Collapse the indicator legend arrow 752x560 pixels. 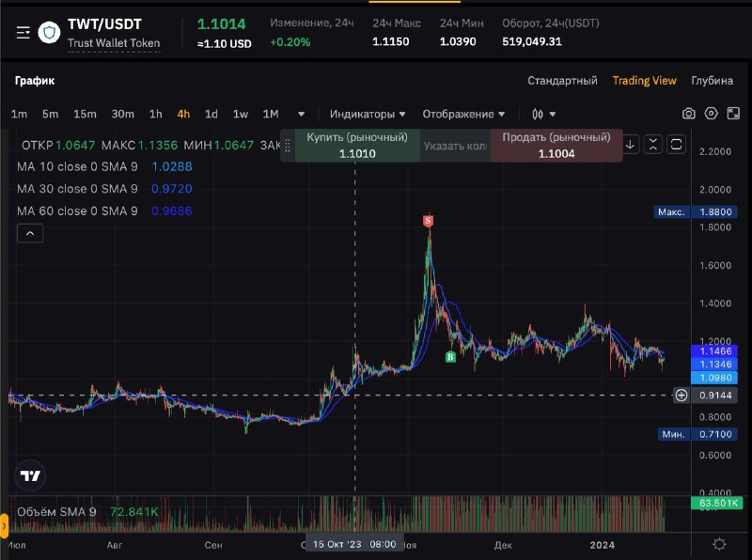pos(30,233)
